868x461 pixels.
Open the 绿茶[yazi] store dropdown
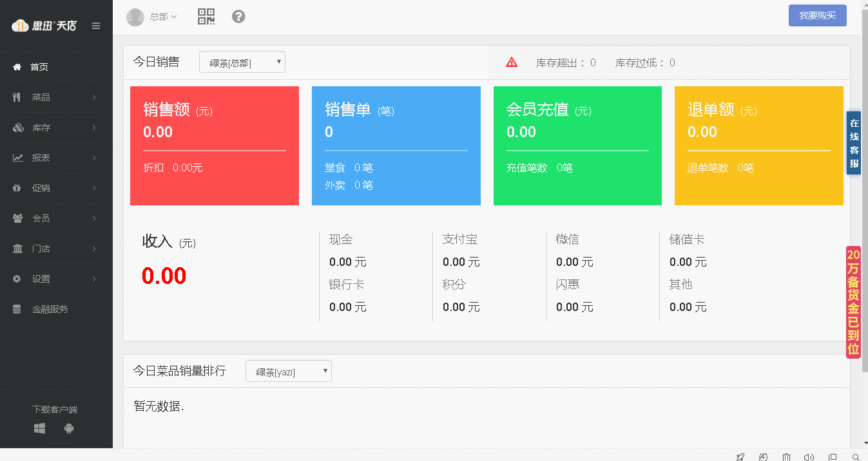pos(289,371)
